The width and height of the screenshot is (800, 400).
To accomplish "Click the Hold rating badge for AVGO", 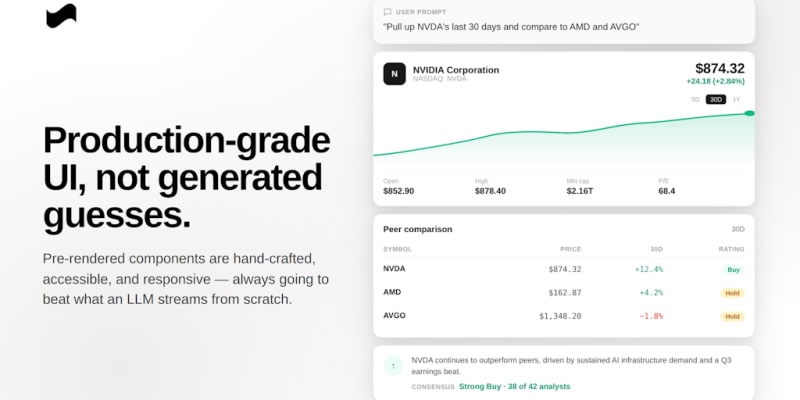I will point(732,316).
